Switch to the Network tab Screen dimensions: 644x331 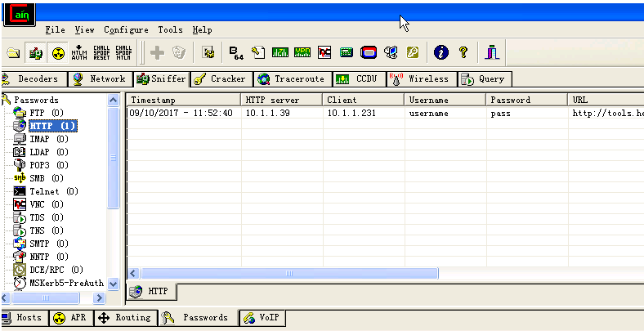[101, 78]
